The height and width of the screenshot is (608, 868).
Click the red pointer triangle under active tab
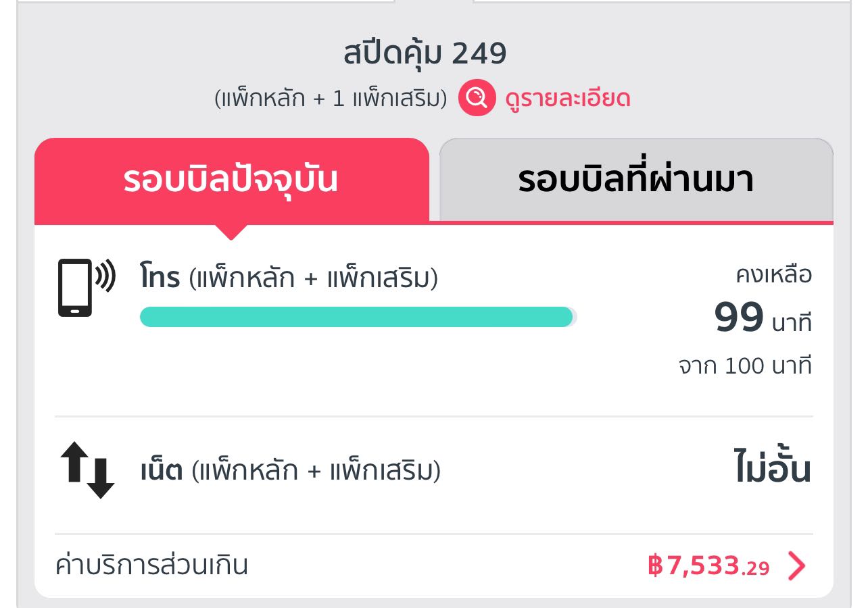pyautogui.click(x=231, y=232)
